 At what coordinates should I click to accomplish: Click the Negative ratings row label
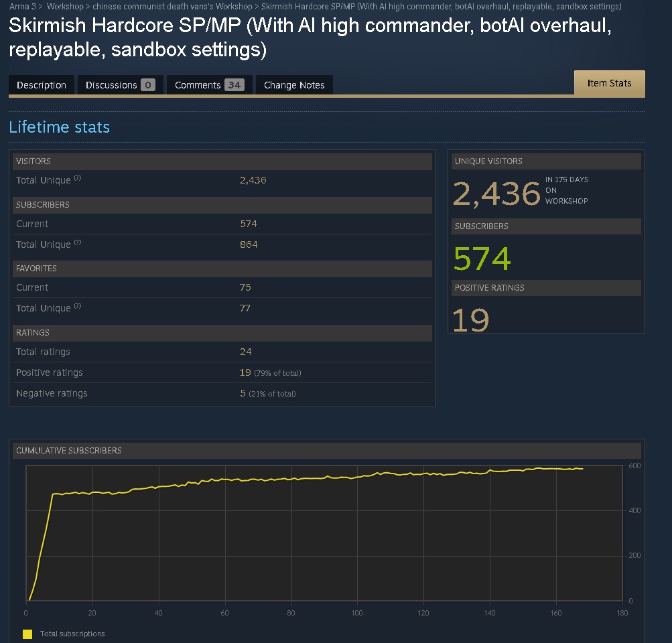click(52, 393)
